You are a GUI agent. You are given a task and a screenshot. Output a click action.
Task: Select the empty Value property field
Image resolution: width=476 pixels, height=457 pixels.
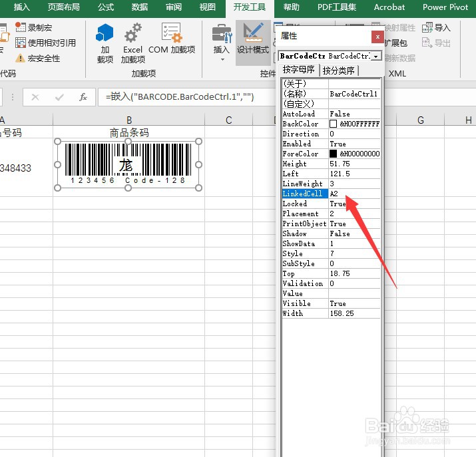(x=355, y=293)
